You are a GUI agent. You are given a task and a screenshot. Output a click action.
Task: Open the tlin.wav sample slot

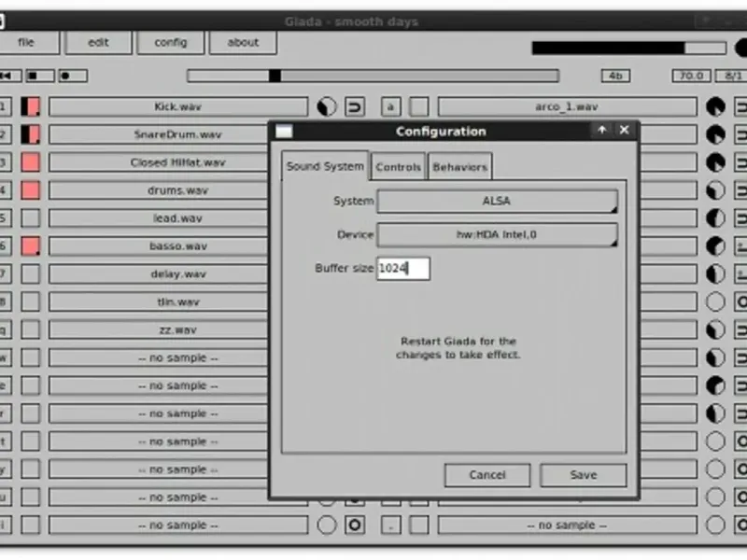159,301
